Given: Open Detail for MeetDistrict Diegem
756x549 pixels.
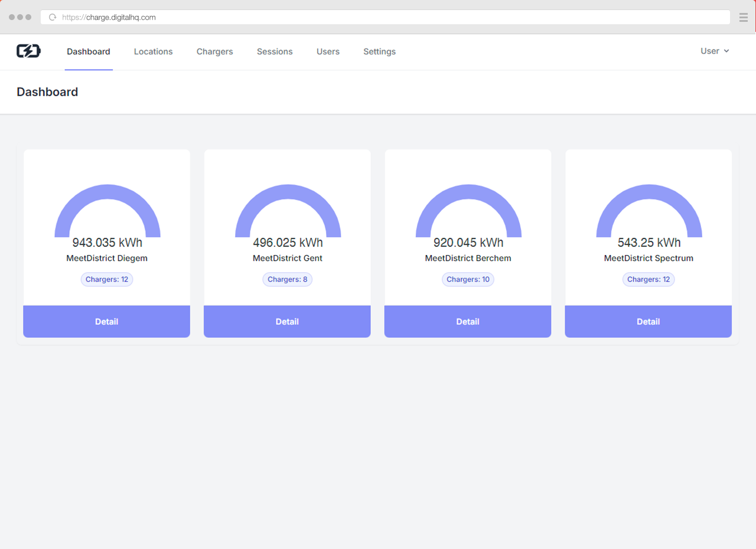Looking at the screenshot, I should click(x=107, y=322).
